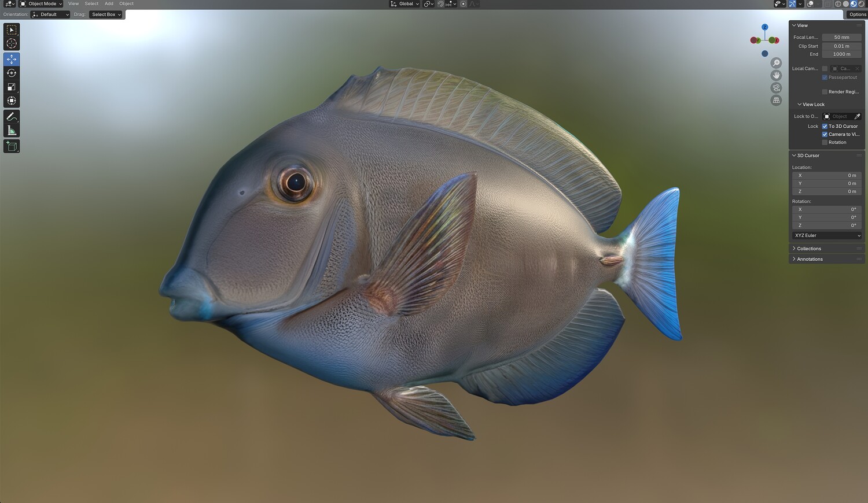Click the 3D Cursor Location Y field
Viewport: 868px width, 503px height.
coord(827,183)
